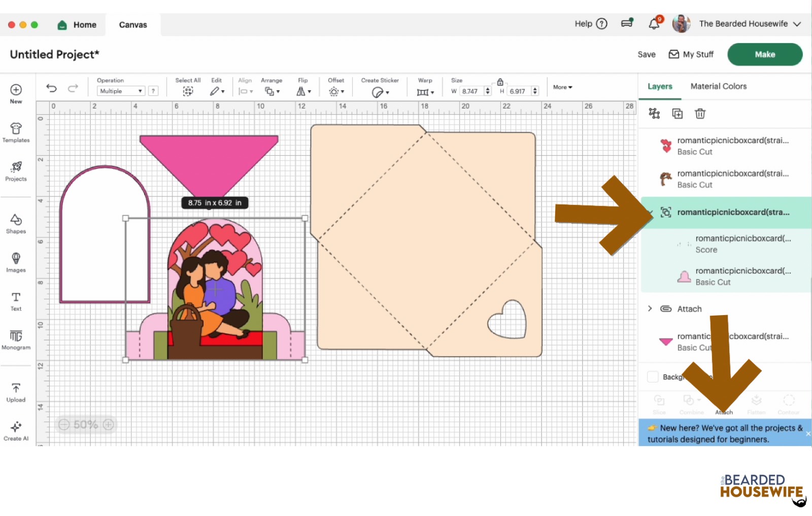Open the Images library
Image resolution: width=812 pixels, height=516 pixels.
pyautogui.click(x=16, y=262)
